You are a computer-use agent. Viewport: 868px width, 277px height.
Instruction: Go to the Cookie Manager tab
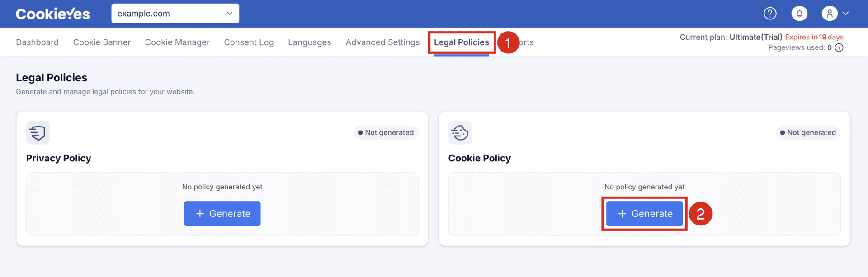pos(177,42)
